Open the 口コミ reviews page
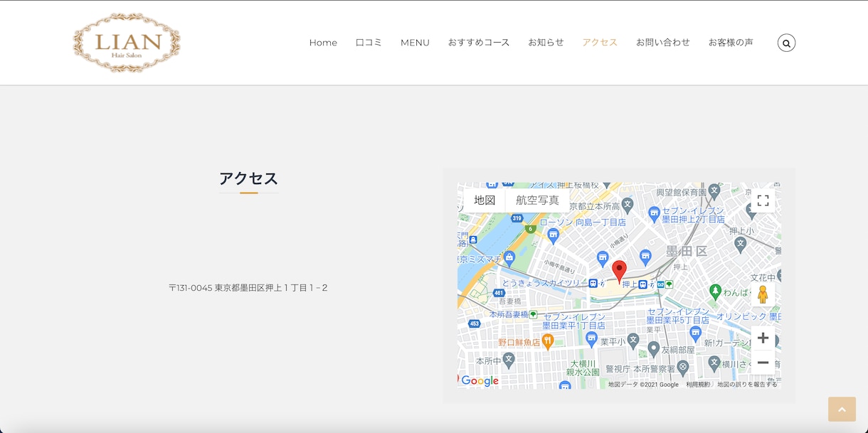868x433 pixels. (x=369, y=43)
